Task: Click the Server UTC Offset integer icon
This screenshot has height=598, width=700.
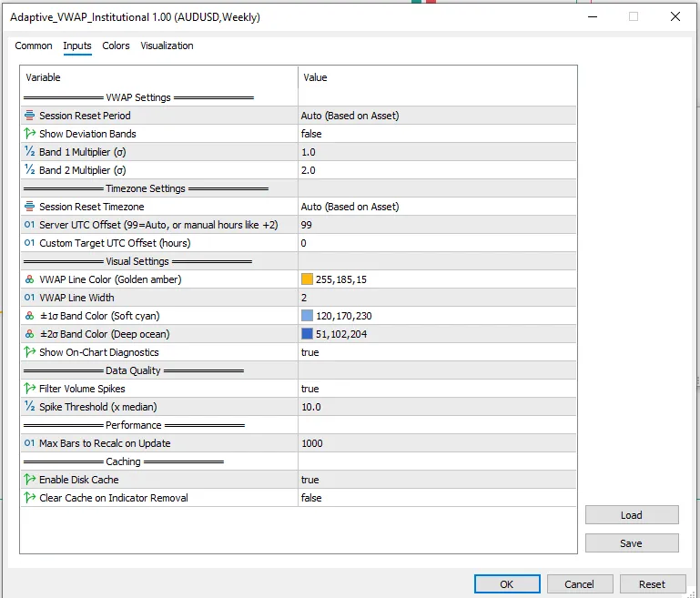Action: [30, 225]
